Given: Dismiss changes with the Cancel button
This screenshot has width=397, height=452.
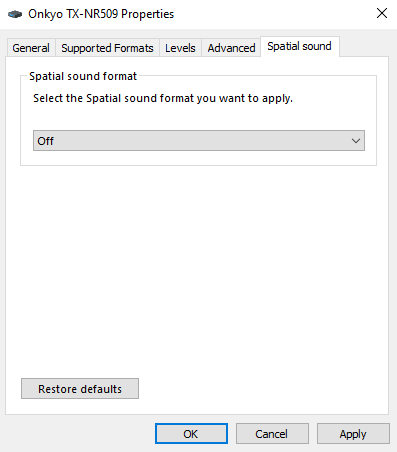Looking at the screenshot, I should (272, 434).
